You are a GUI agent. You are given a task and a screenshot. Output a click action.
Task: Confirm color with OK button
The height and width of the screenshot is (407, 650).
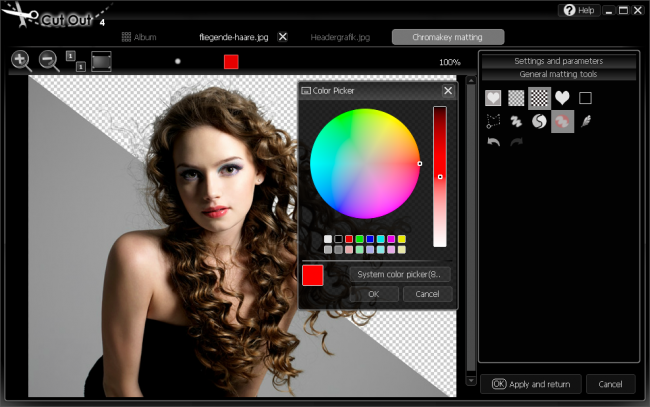coord(374,294)
